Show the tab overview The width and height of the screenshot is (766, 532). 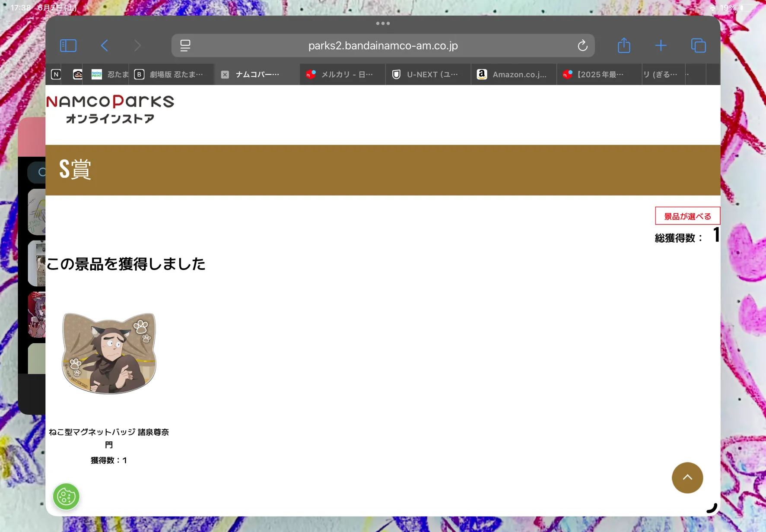coord(698,45)
